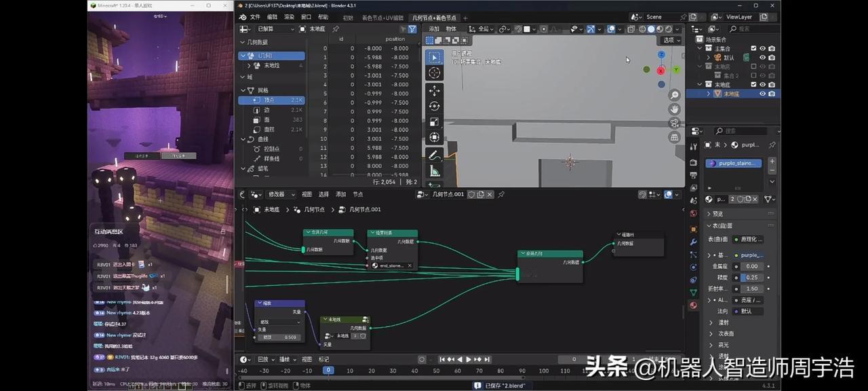
Task: Collapse the 曲线 curve section
Action: tap(243, 139)
